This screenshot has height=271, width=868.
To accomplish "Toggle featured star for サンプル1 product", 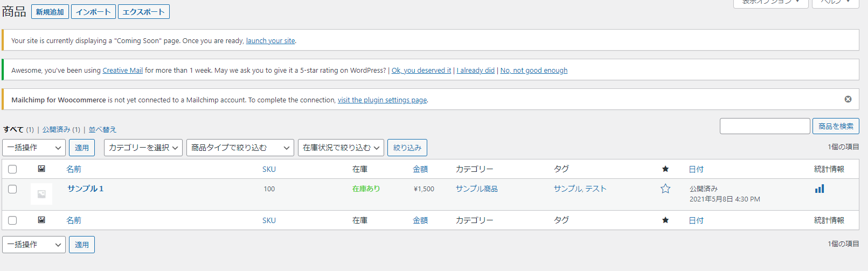I will click(x=665, y=189).
